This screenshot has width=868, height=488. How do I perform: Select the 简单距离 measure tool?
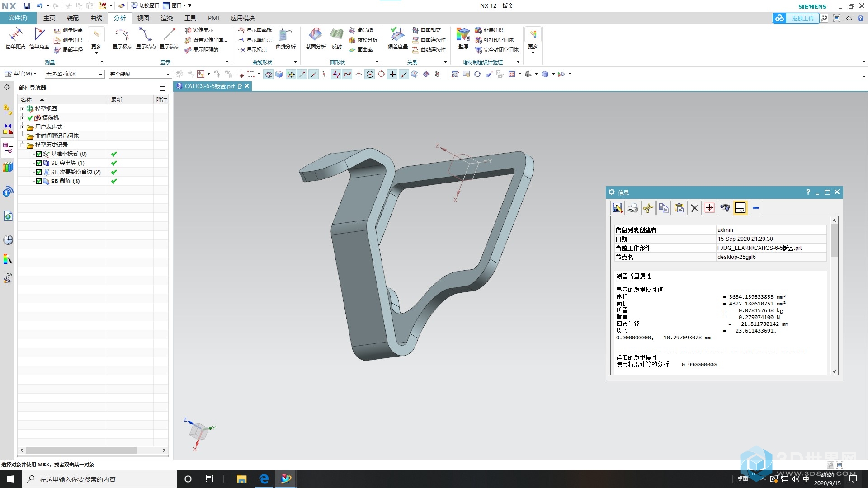coord(15,38)
